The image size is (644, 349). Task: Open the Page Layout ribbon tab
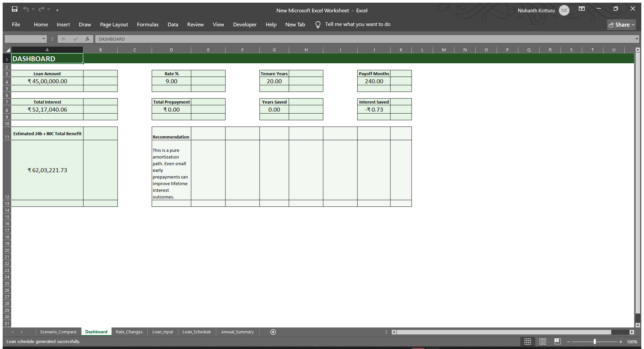(x=114, y=25)
